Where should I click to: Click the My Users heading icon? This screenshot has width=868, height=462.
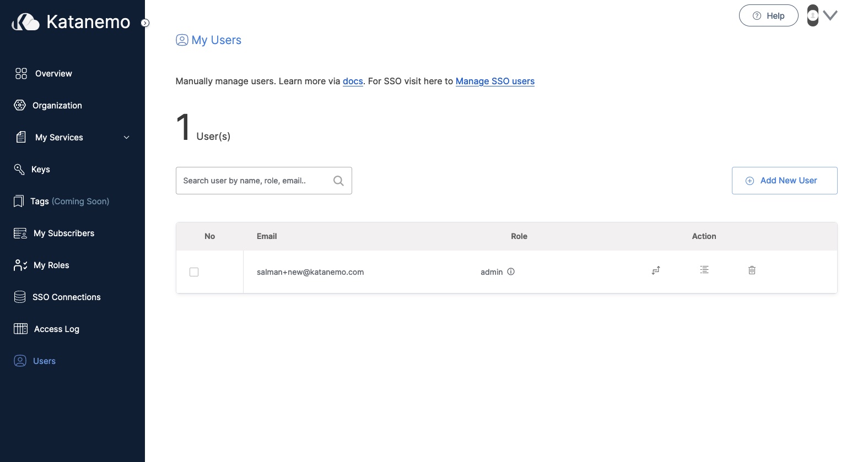coord(182,40)
